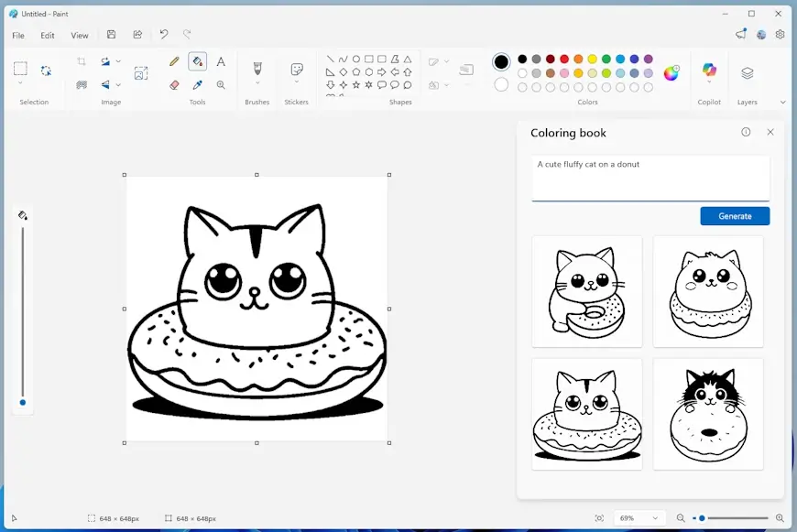Select the Magnifier tool

coord(221,84)
